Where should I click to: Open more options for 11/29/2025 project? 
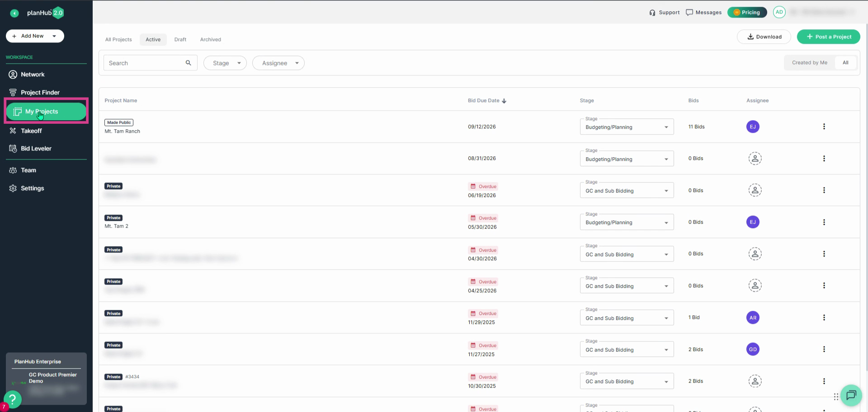point(824,318)
